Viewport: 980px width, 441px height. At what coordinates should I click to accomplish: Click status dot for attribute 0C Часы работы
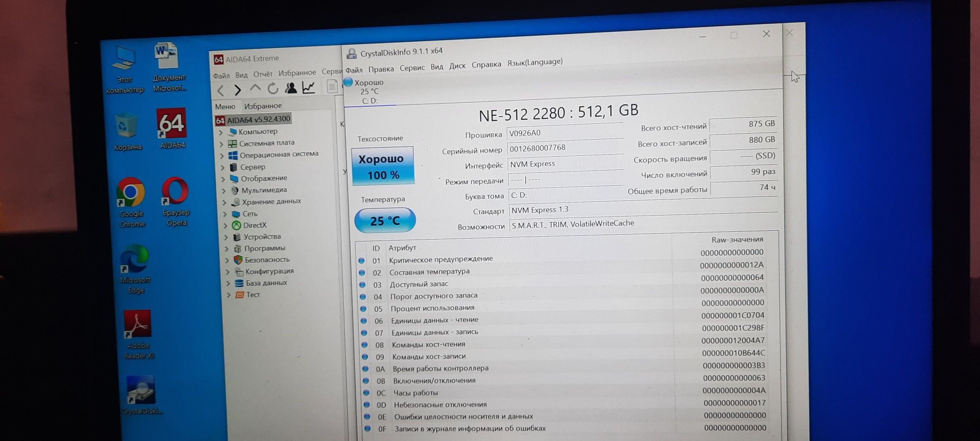pyautogui.click(x=367, y=392)
